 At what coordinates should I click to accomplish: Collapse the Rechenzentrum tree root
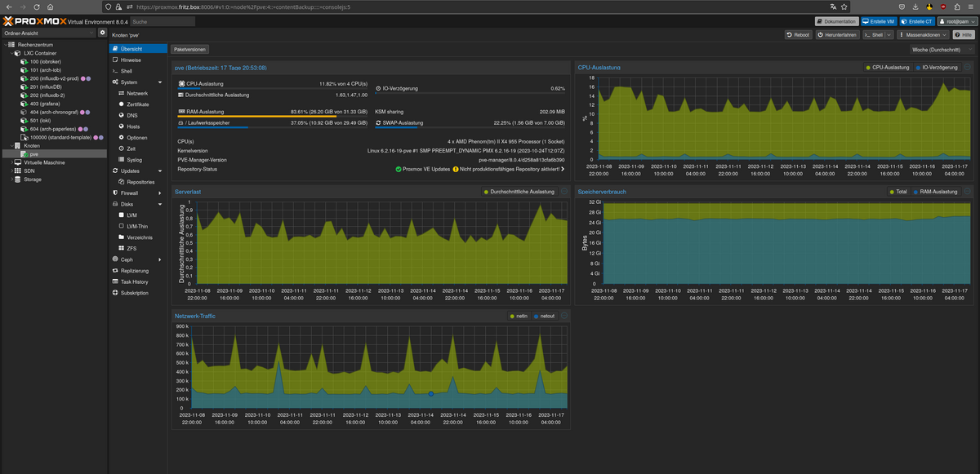4,45
